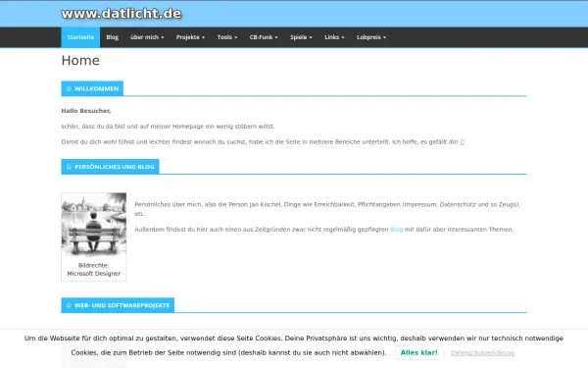588x368 pixels.
Task: Expand the CB-Funk dropdown menu
Action: pyautogui.click(x=264, y=37)
